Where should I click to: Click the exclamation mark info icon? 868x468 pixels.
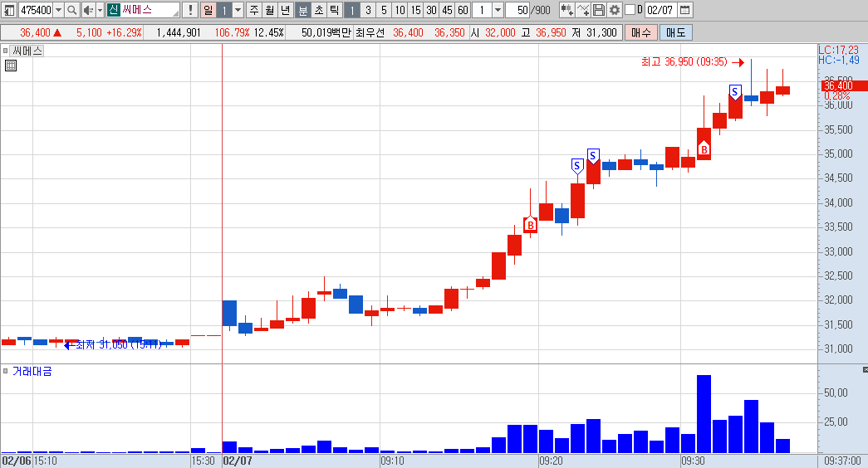tap(190, 10)
